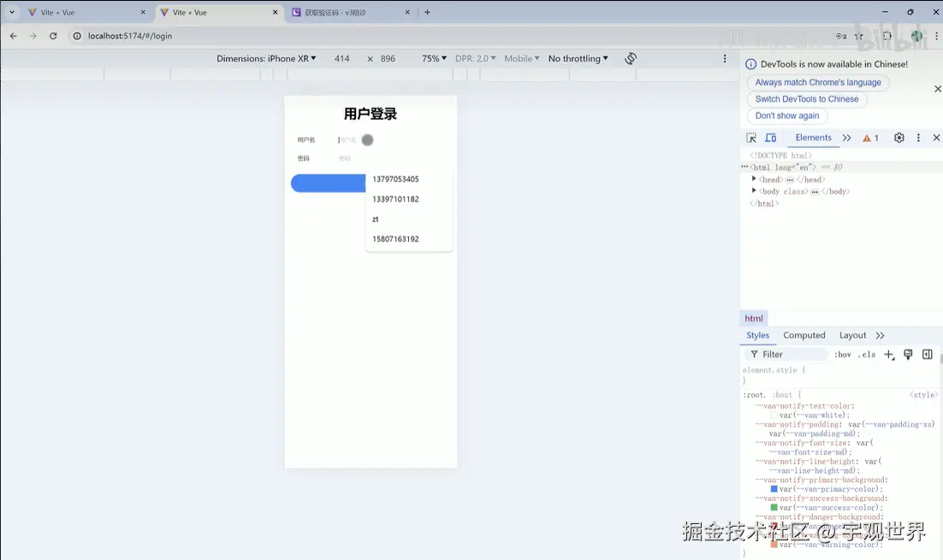The image size is (943, 560).
Task: Close the active Vite + Vue tab
Action: [x=276, y=12]
